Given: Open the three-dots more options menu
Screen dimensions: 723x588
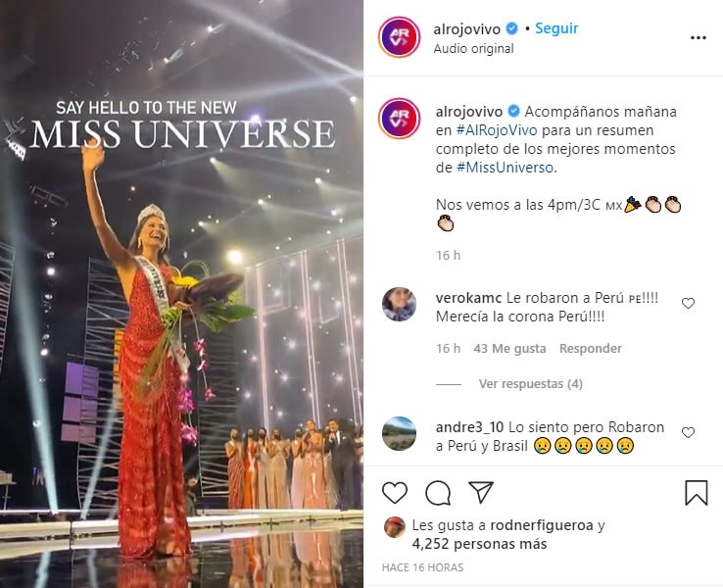Looking at the screenshot, I should [x=699, y=38].
